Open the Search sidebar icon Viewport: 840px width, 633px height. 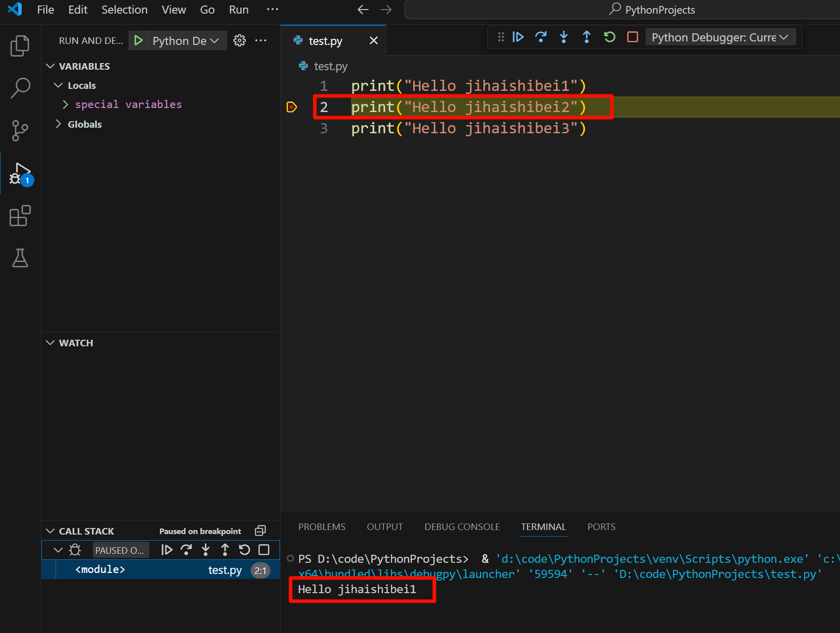click(x=20, y=88)
